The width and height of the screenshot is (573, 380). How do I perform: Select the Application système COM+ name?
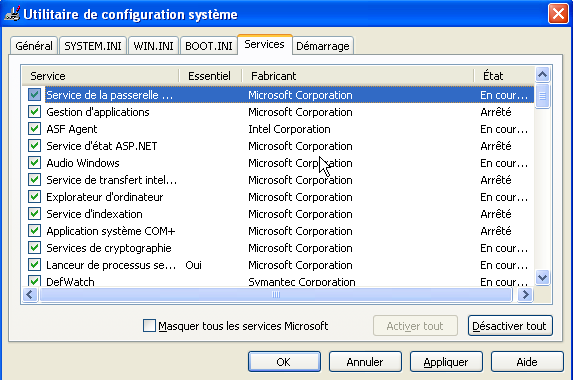(111, 231)
